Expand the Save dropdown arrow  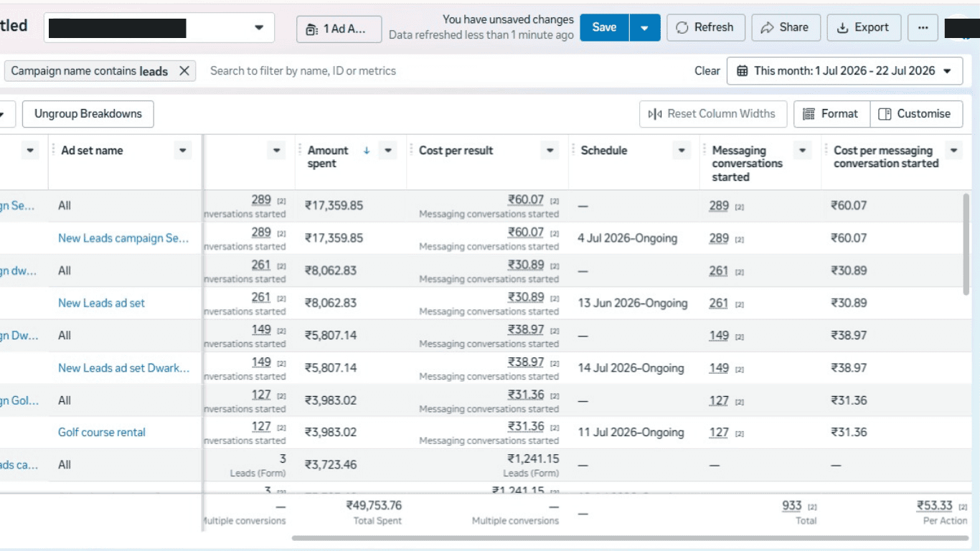(645, 27)
